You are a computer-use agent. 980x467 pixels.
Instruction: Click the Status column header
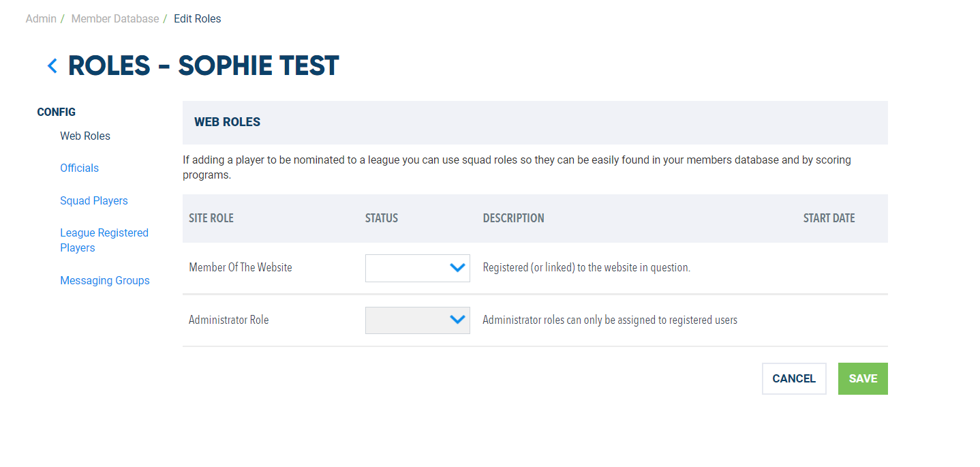tap(382, 218)
